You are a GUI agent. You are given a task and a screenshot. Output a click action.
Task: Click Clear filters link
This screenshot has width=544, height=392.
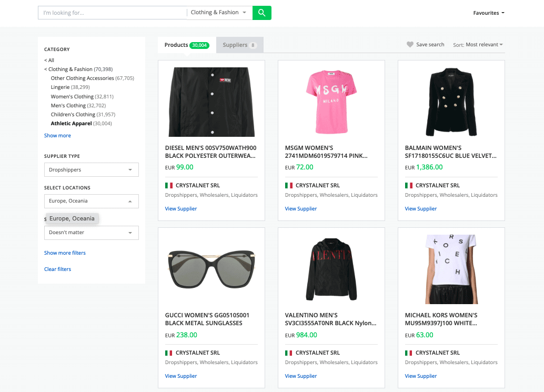click(57, 269)
